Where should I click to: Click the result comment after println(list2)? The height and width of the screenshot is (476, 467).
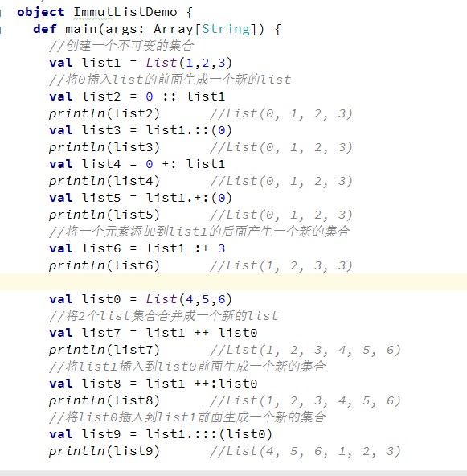pos(281,113)
